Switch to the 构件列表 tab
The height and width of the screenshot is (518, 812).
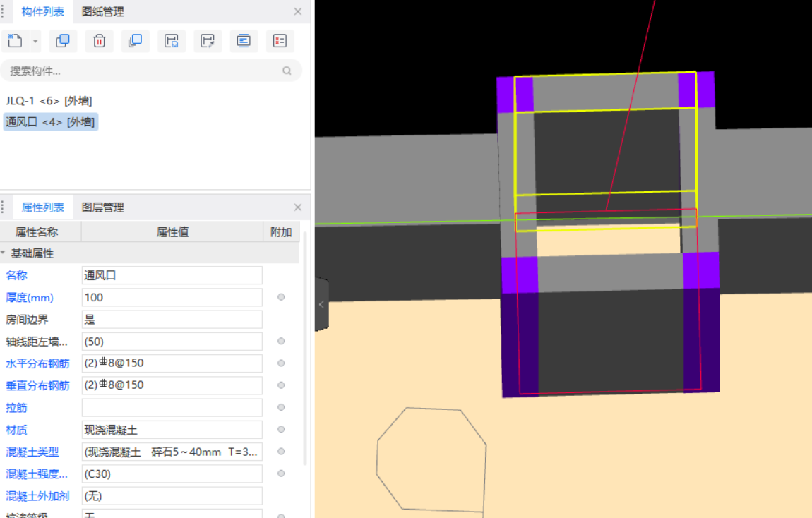pos(42,11)
